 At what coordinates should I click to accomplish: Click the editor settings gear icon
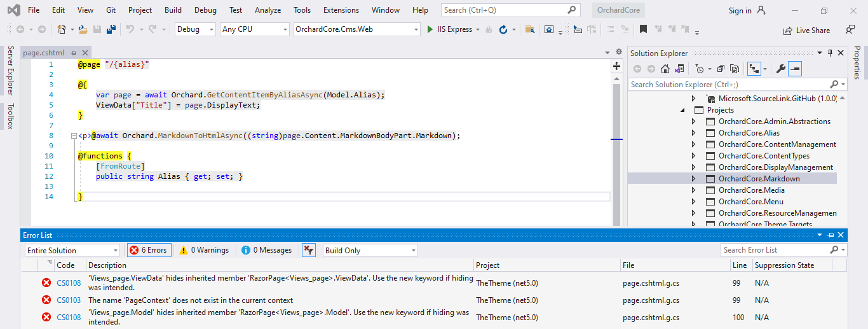pyautogui.click(x=619, y=52)
